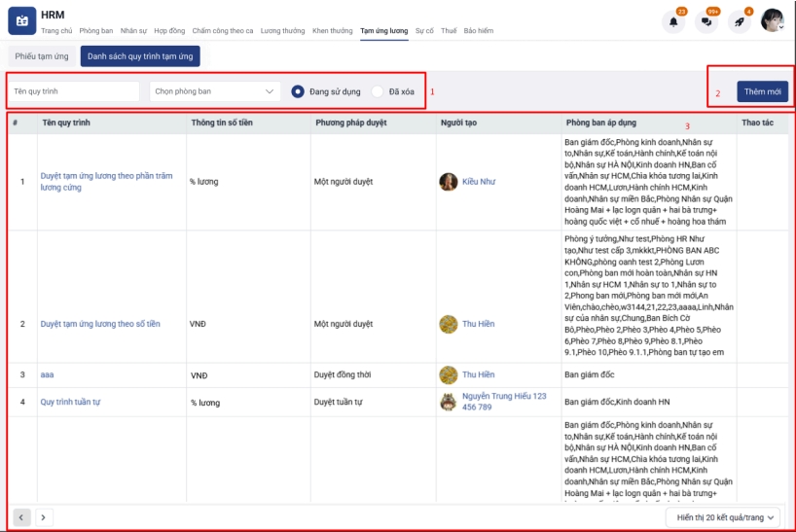Open the "Hiển thị 20 kết quả/trang" dropdown

pyautogui.click(x=725, y=517)
